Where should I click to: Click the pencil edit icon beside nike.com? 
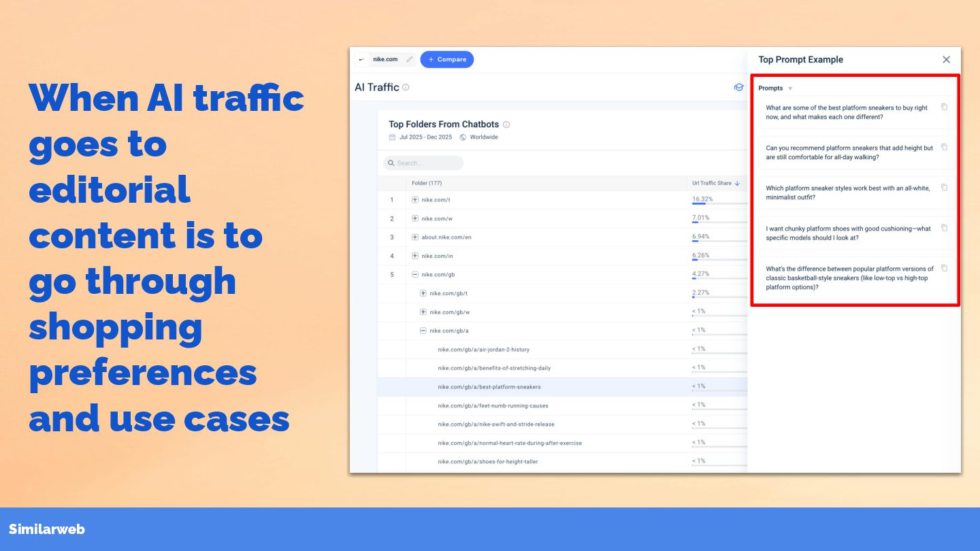tap(410, 59)
